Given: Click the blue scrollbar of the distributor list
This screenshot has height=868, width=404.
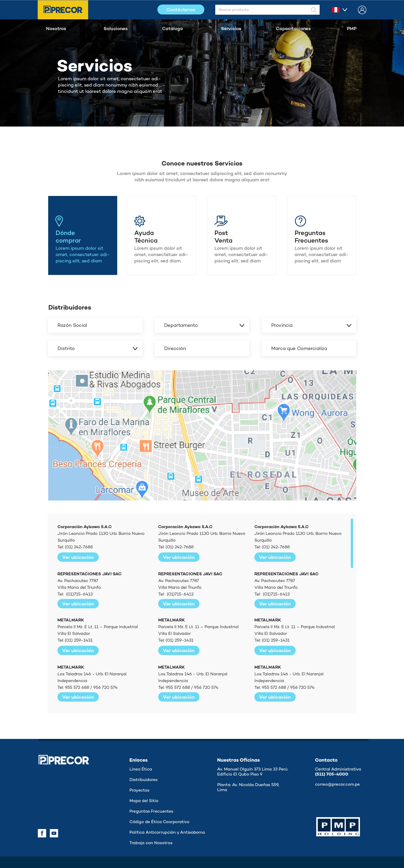Looking at the screenshot, I should (x=352, y=543).
